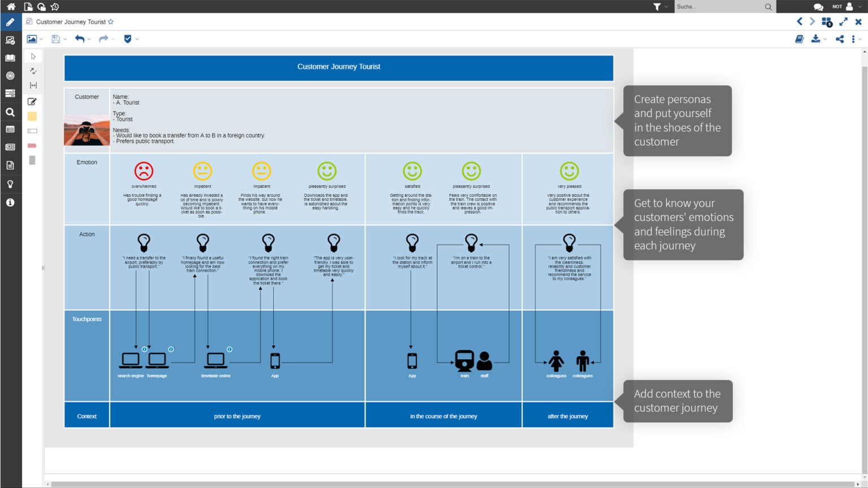Click inside the Suche search field
The width and height of the screenshot is (868, 488).
[718, 6]
